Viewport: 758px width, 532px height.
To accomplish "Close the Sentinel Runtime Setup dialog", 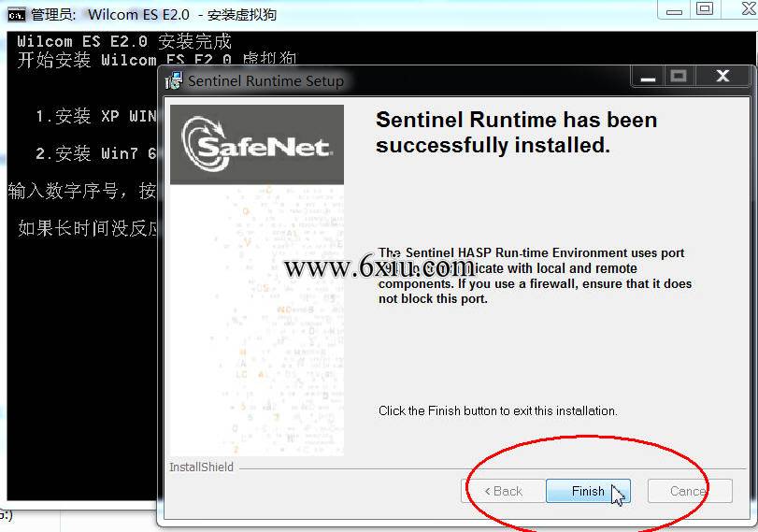I will [x=722, y=77].
